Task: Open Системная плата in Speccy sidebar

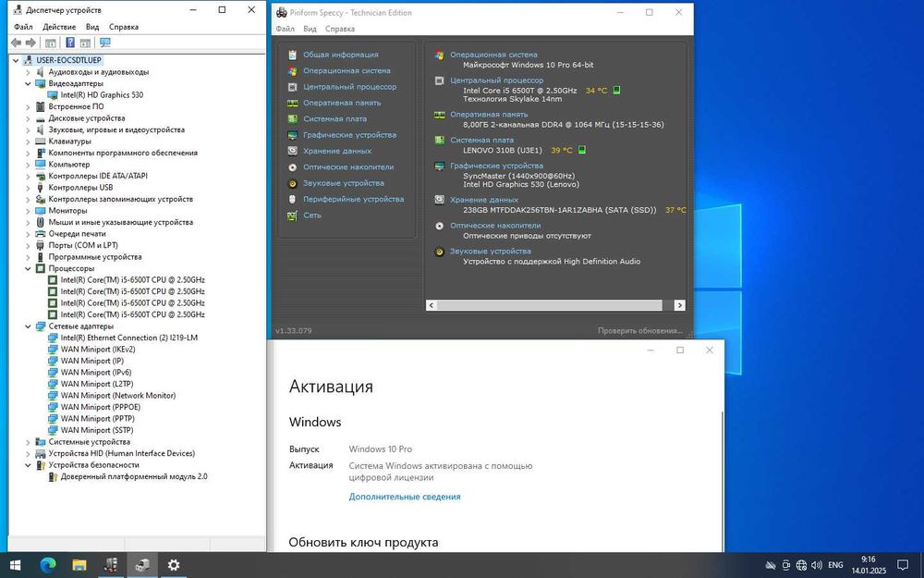Action: 334,118
